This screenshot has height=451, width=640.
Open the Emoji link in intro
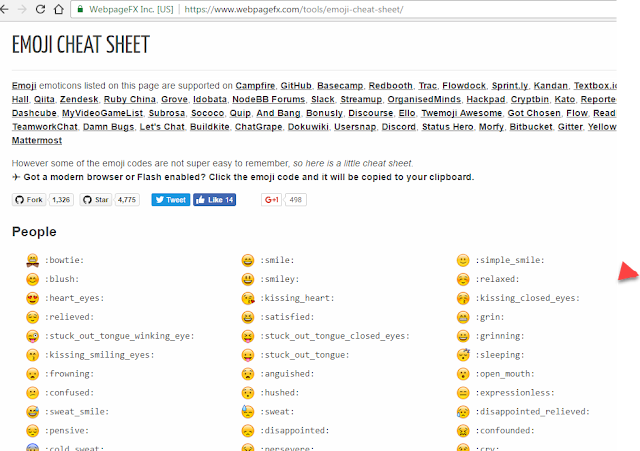24,86
